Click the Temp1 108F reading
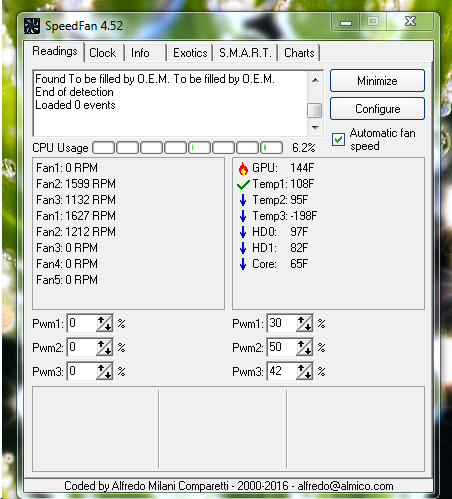 (x=283, y=184)
